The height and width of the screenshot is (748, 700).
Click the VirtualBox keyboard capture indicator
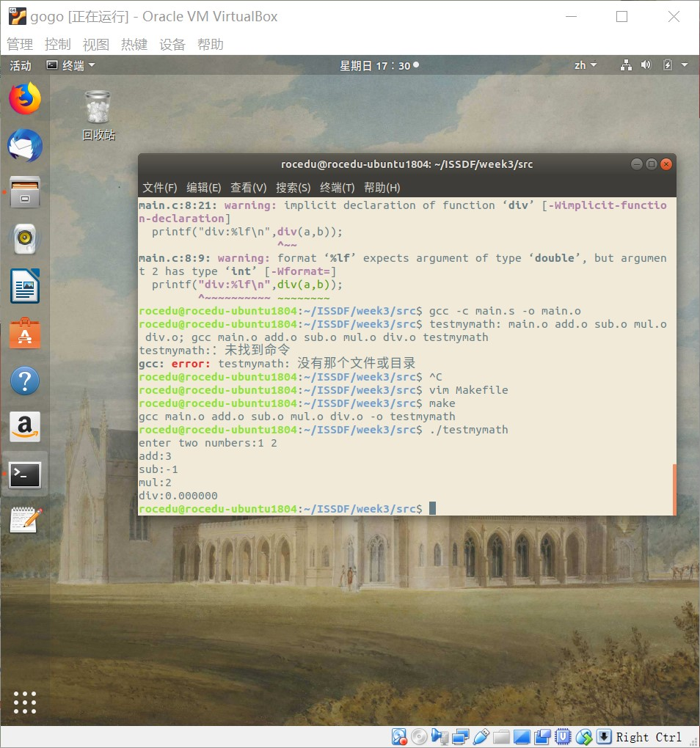pyautogui.click(x=604, y=737)
